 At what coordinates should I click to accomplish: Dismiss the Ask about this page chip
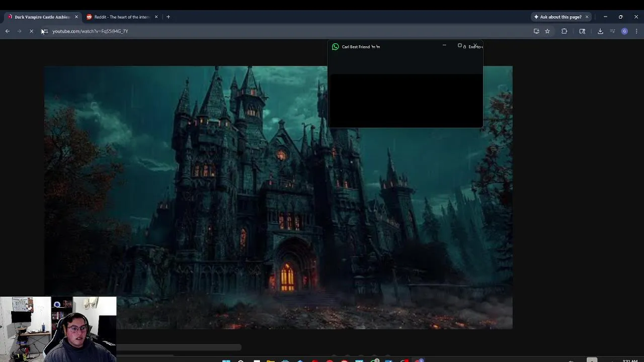click(x=587, y=17)
